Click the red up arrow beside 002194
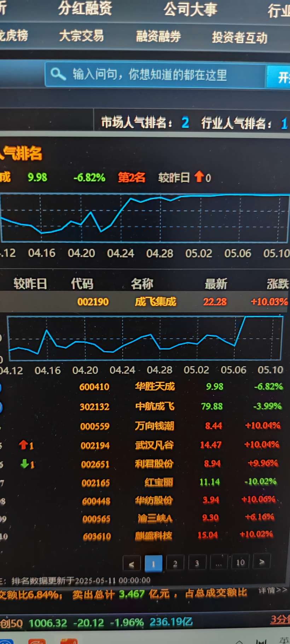 pos(23,445)
